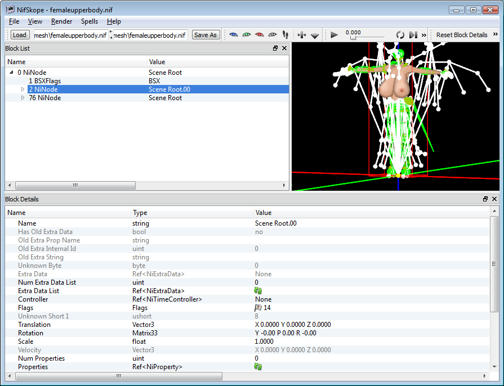Open the Help menu

(x=114, y=22)
